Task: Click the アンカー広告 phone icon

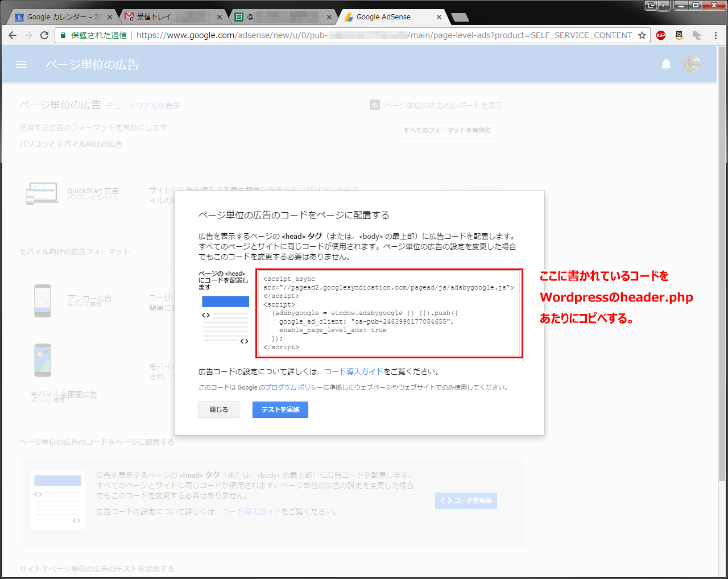Action: point(43,301)
